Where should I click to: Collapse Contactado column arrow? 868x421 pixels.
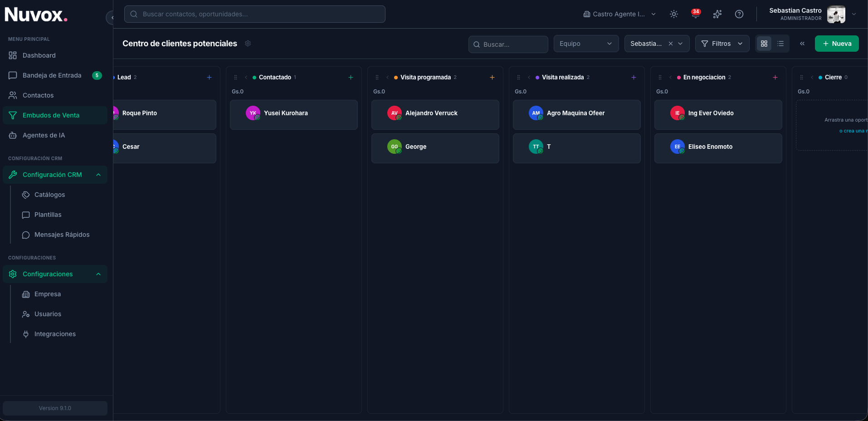pos(246,78)
